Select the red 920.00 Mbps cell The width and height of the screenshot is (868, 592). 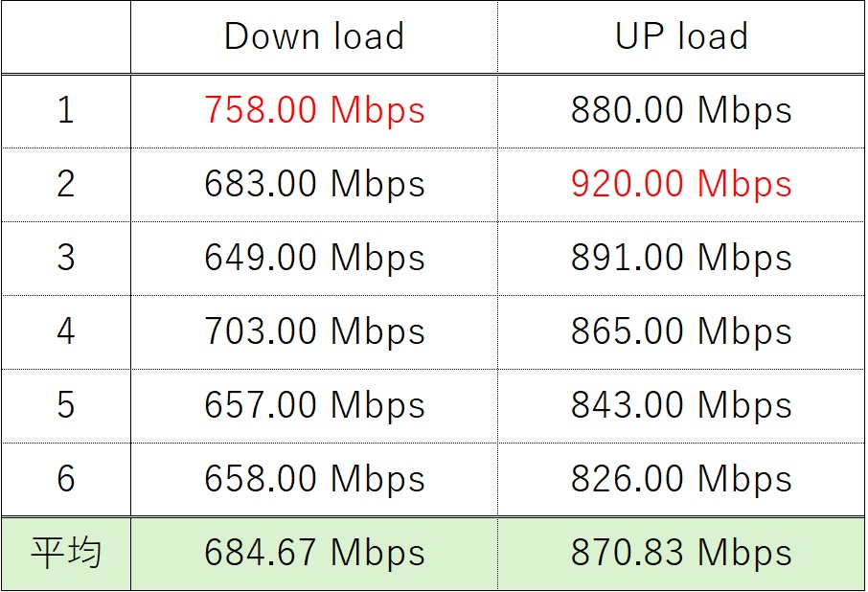click(681, 185)
